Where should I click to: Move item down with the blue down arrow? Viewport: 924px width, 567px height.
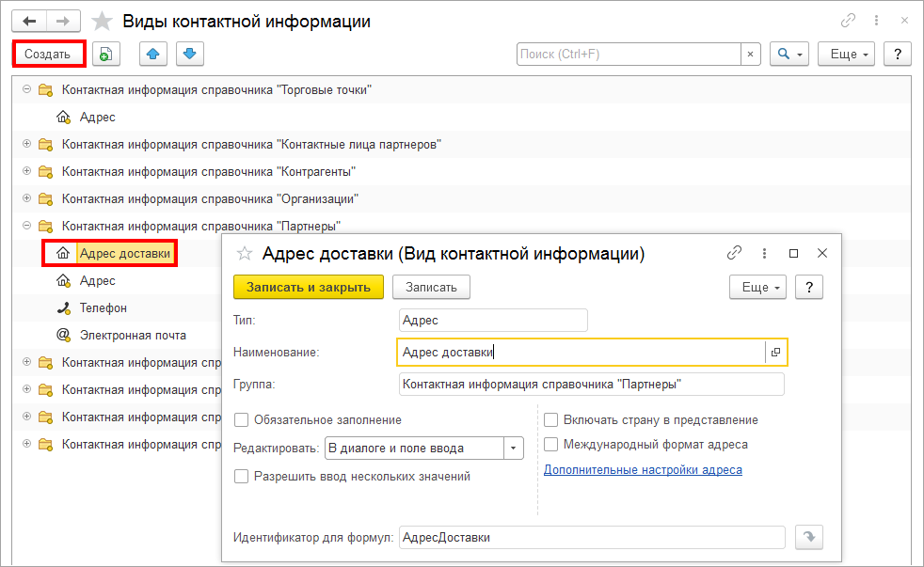coord(188,55)
